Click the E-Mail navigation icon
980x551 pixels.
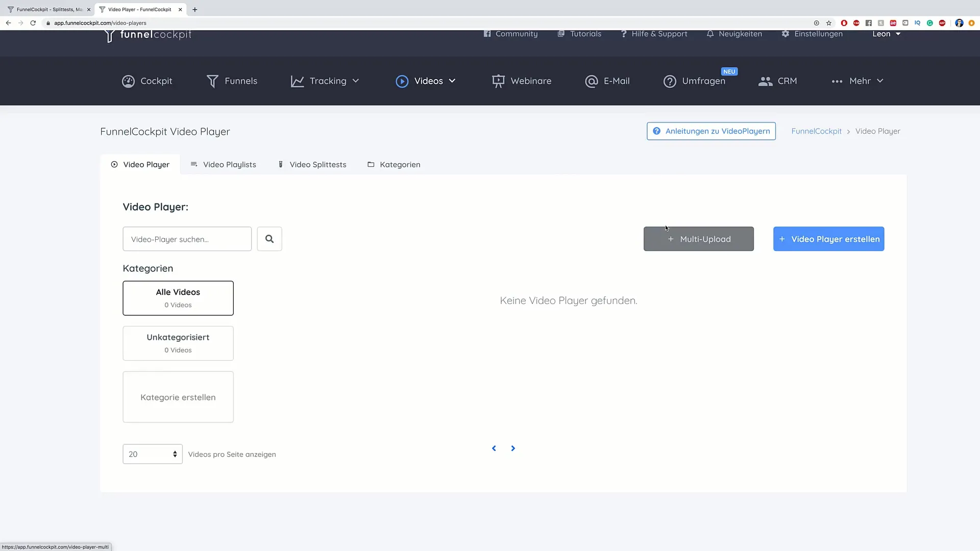coord(591,81)
